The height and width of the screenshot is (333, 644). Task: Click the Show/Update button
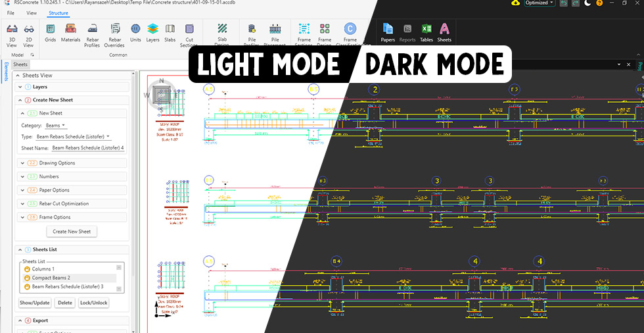click(x=35, y=303)
